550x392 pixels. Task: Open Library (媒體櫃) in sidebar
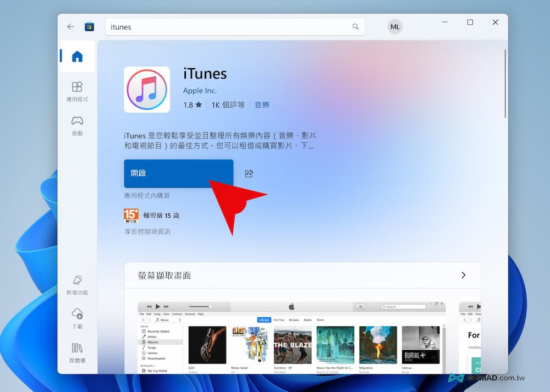[x=77, y=352]
